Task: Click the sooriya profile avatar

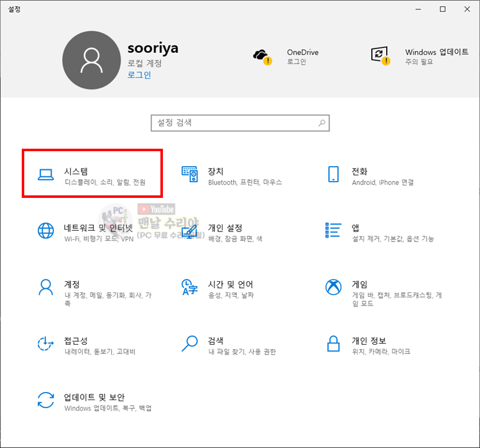Action: (x=91, y=60)
